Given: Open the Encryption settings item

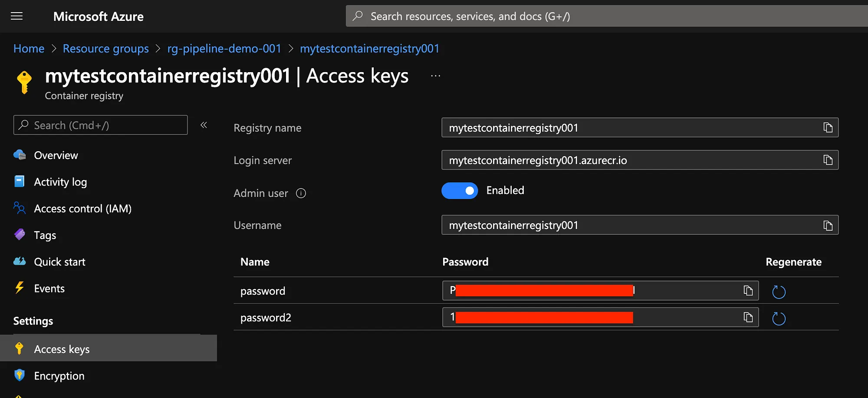Looking at the screenshot, I should (x=59, y=376).
